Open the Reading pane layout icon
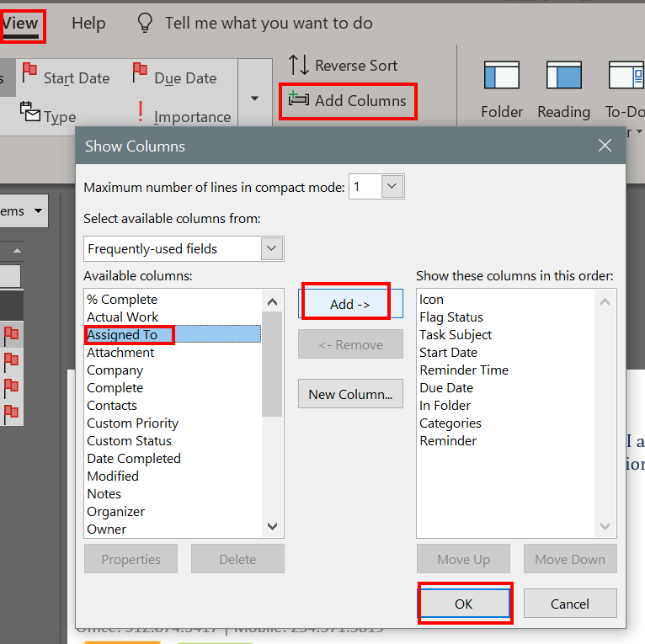This screenshot has height=644, width=645. click(x=563, y=76)
